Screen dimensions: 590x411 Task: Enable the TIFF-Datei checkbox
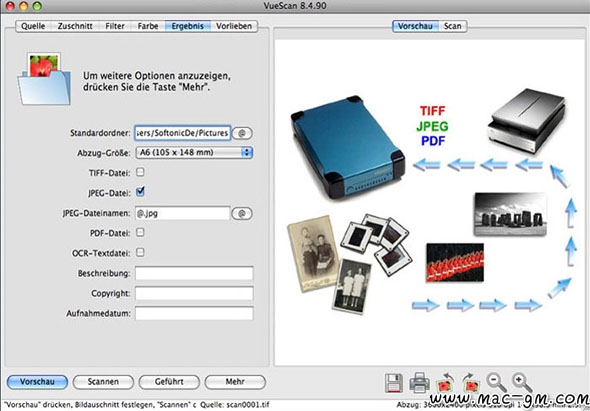point(140,172)
